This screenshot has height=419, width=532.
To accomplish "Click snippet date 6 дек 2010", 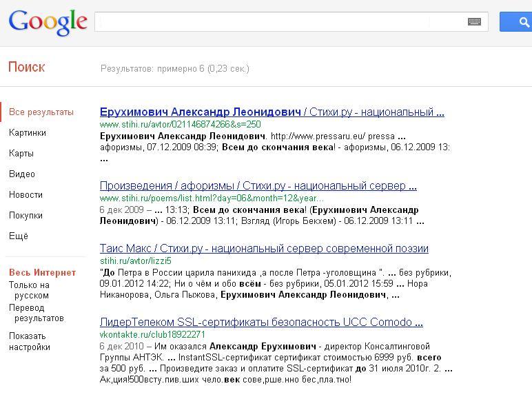I will pyautogui.click(x=121, y=347).
